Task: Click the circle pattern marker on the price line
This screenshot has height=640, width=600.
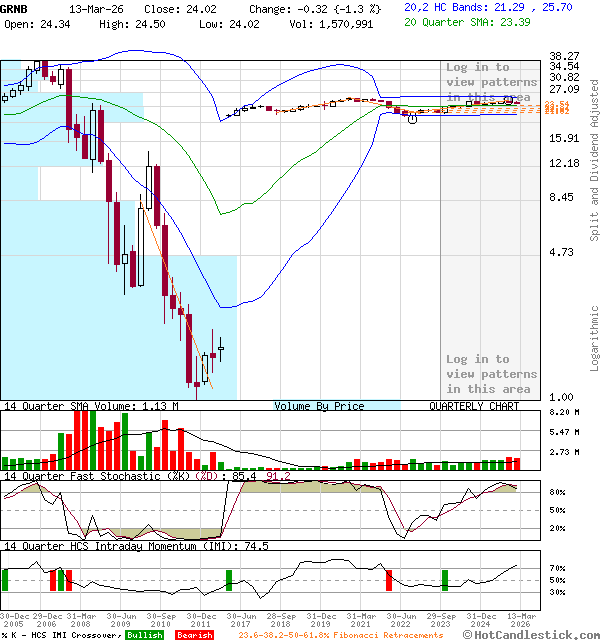Action: 413,118
